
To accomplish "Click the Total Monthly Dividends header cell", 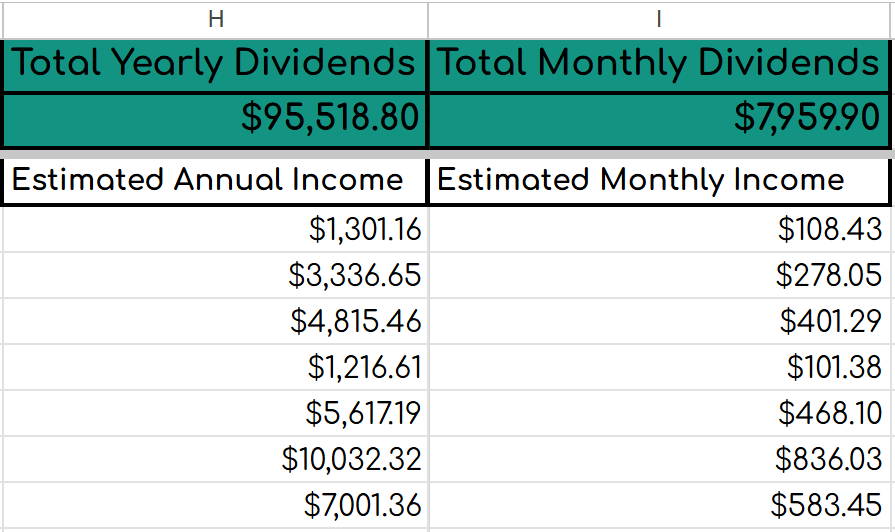I will click(x=659, y=65).
